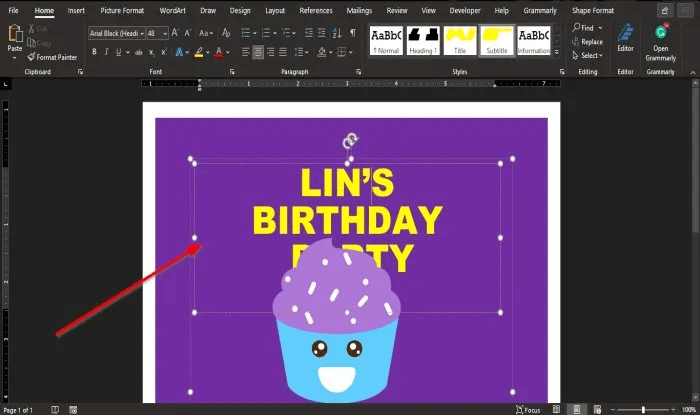Toggle Show/Hide paragraph marks
700x415 pixels.
click(x=353, y=33)
